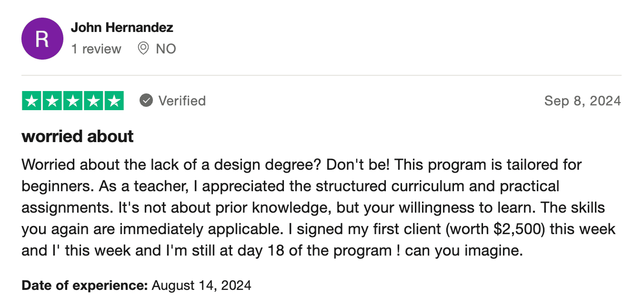
Task: Click the "1 review" count
Action: click(96, 49)
